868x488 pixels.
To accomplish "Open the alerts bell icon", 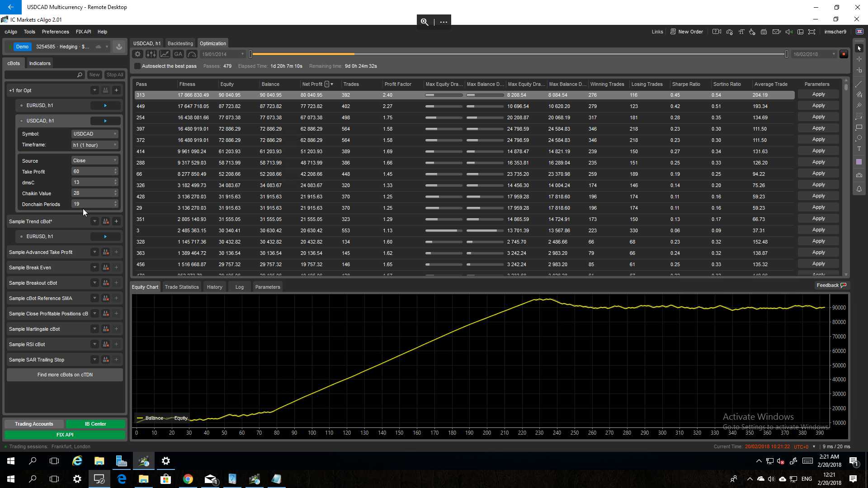I will tap(859, 189).
